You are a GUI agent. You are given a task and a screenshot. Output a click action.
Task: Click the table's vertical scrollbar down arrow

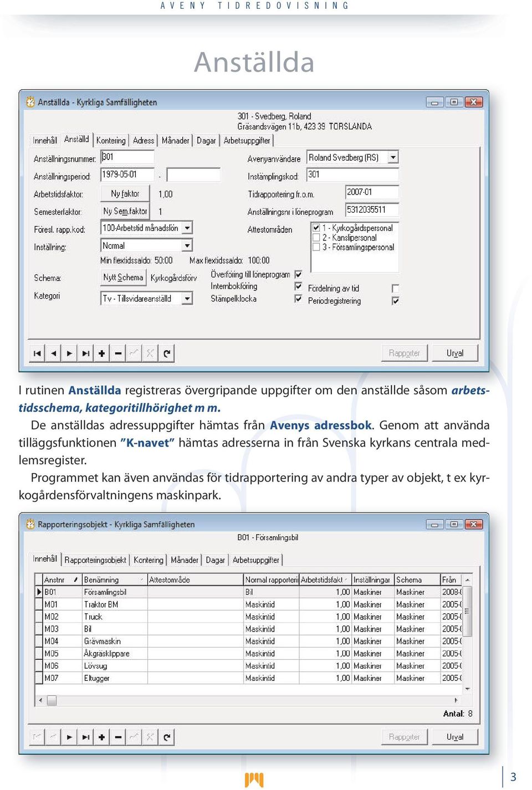[x=468, y=689]
